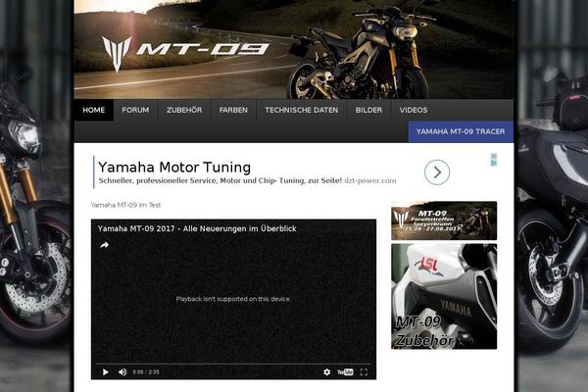
Task: Click the ad's circular arrow button
Action: pos(437,172)
